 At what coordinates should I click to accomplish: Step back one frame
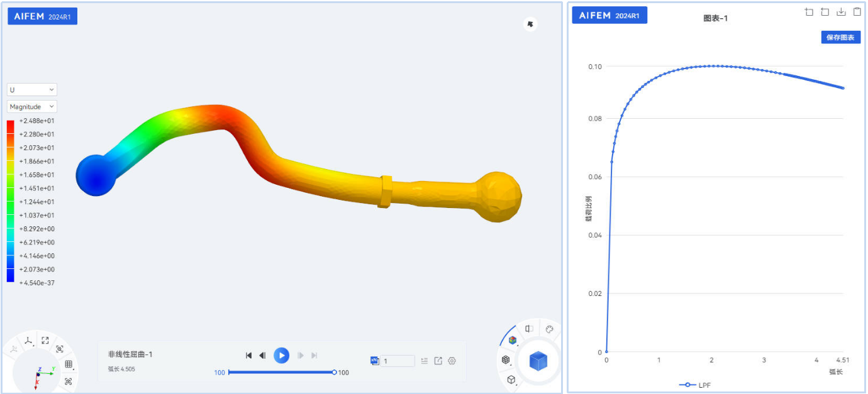pyautogui.click(x=263, y=356)
